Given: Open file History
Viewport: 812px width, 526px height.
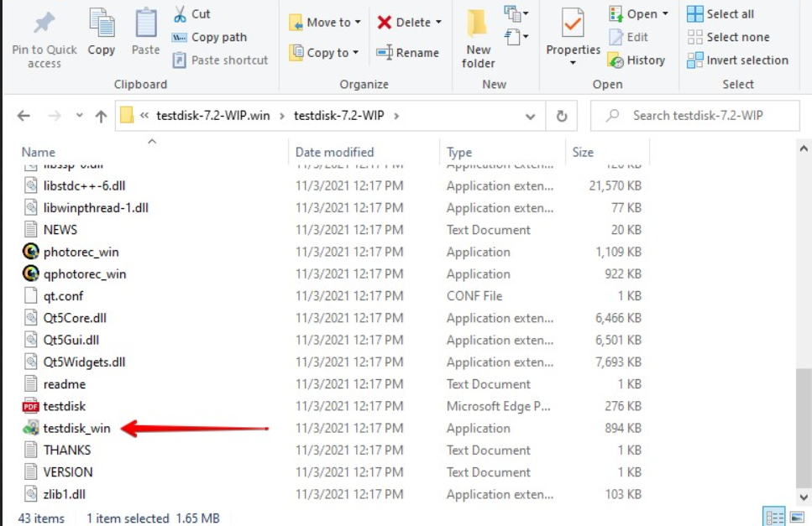Looking at the screenshot, I should pyautogui.click(x=637, y=60).
